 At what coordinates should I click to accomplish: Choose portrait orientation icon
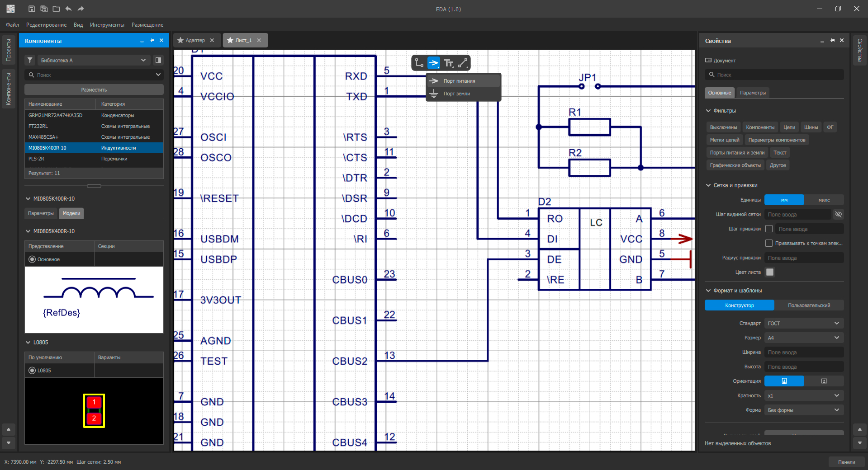[x=784, y=381]
